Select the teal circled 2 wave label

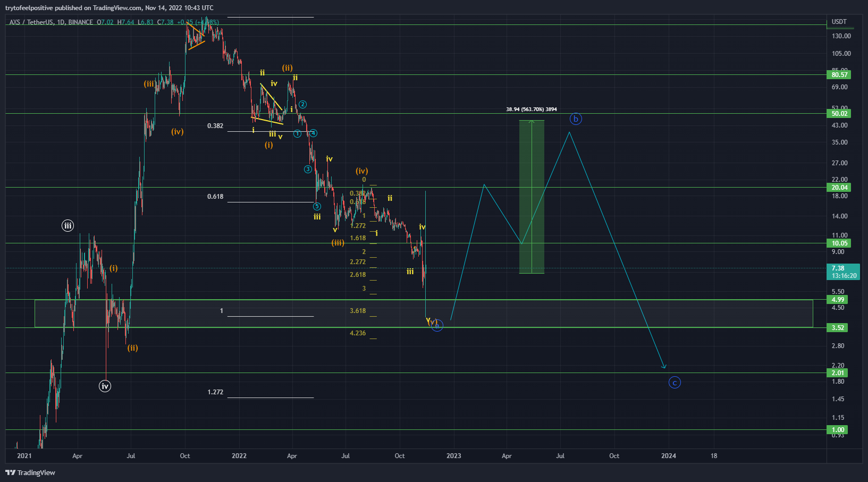302,104
